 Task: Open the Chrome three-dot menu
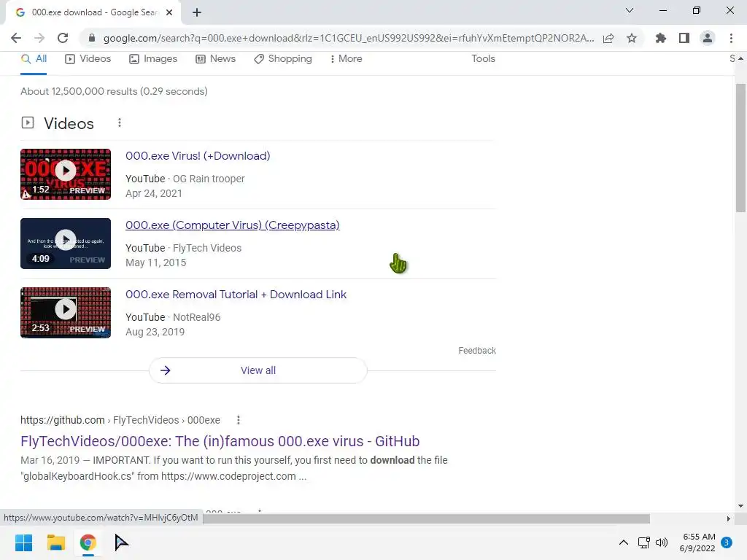(731, 38)
